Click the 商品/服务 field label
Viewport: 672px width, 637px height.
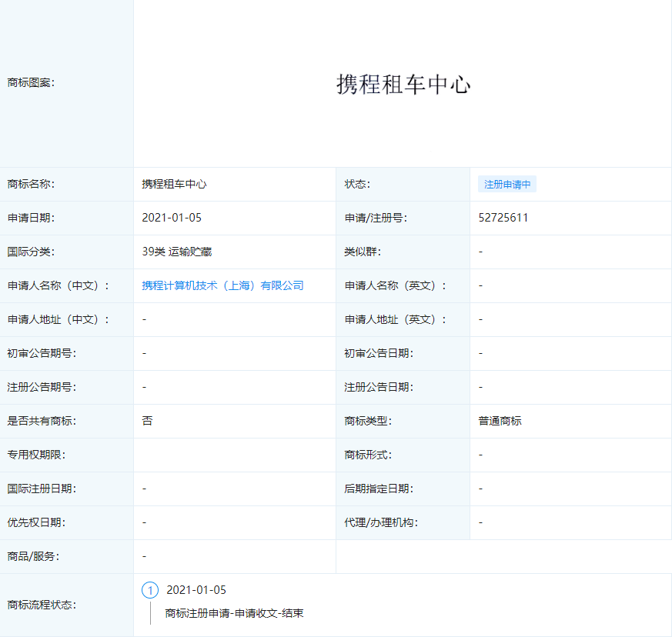[33, 556]
